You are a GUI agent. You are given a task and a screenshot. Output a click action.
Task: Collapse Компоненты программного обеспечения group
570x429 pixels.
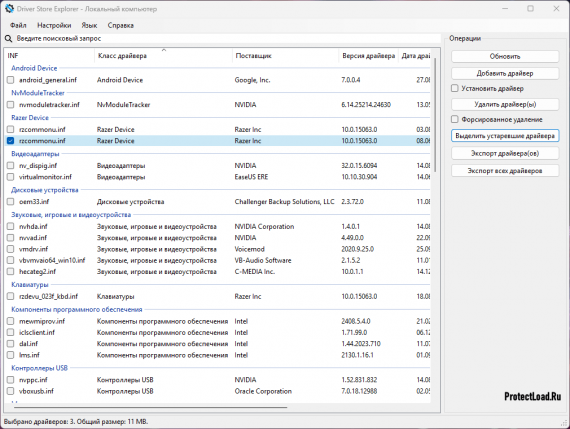tap(76, 309)
